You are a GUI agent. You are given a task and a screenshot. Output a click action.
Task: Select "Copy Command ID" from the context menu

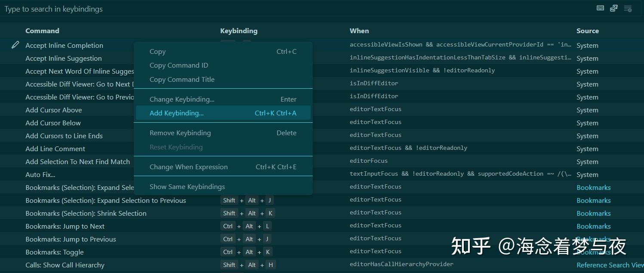(179, 65)
